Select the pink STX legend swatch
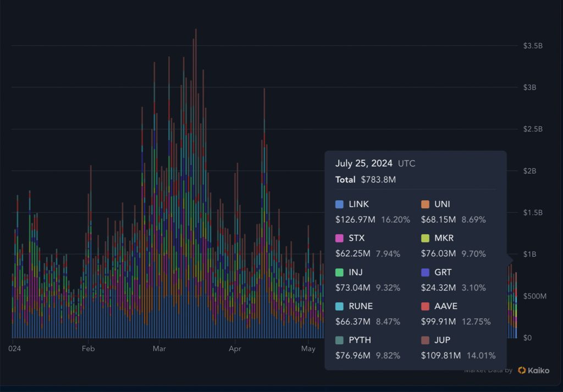This screenshot has height=392, width=563. (340, 239)
